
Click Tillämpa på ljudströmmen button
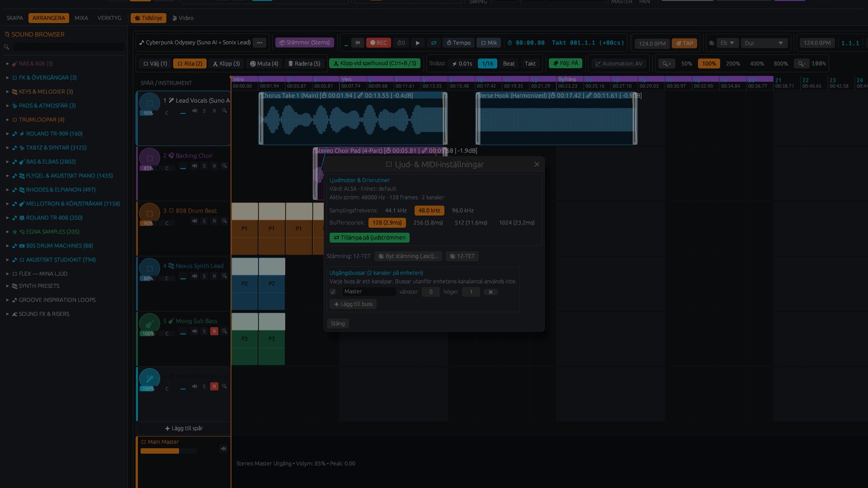point(369,237)
